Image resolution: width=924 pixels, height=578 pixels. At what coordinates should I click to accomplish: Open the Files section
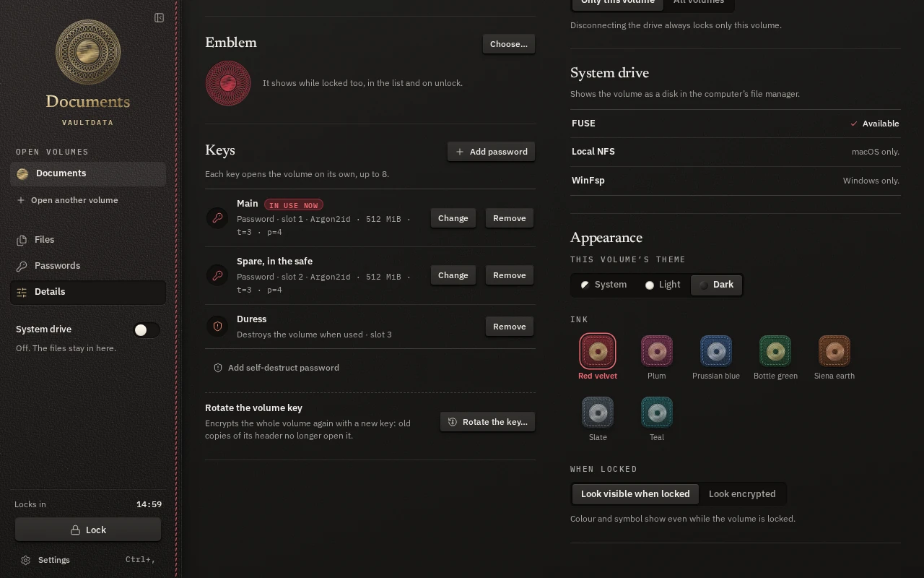[x=88, y=240]
